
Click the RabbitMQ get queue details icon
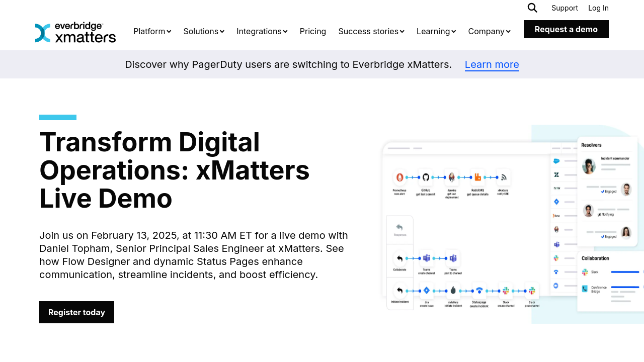pos(477,177)
